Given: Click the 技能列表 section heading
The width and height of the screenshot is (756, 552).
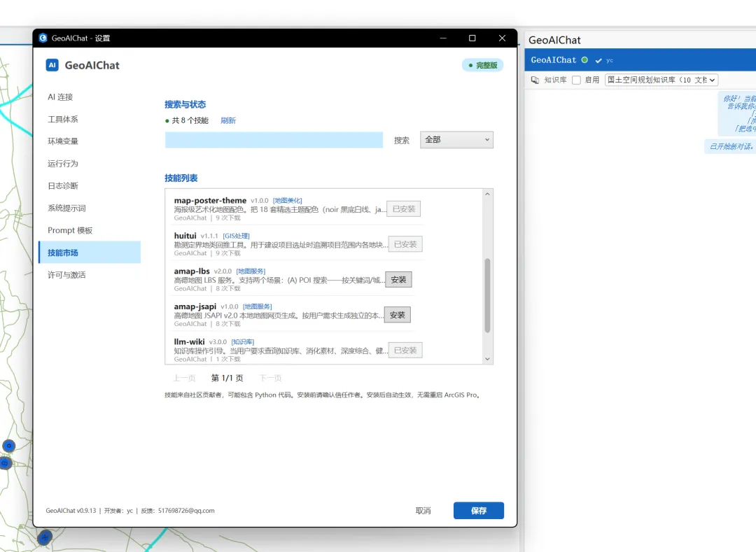Looking at the screenshot, I should 181,178.
